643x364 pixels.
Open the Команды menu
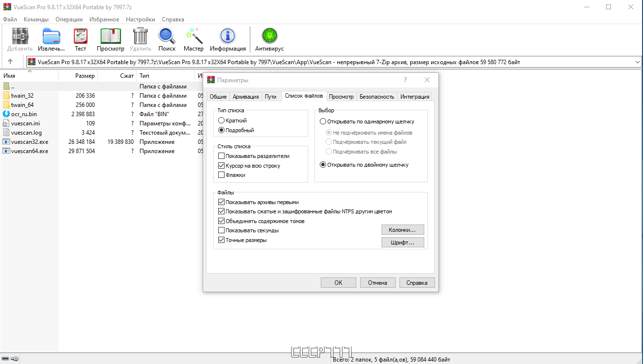coord(36,19)
